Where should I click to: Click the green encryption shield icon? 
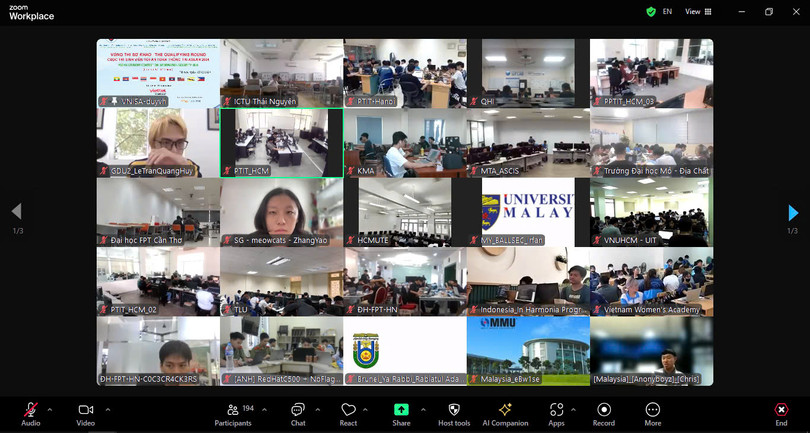click(651, 12)
